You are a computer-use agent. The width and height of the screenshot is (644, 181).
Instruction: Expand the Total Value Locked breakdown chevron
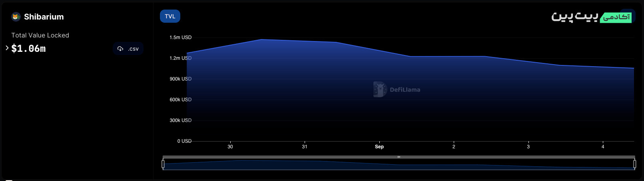7,48
